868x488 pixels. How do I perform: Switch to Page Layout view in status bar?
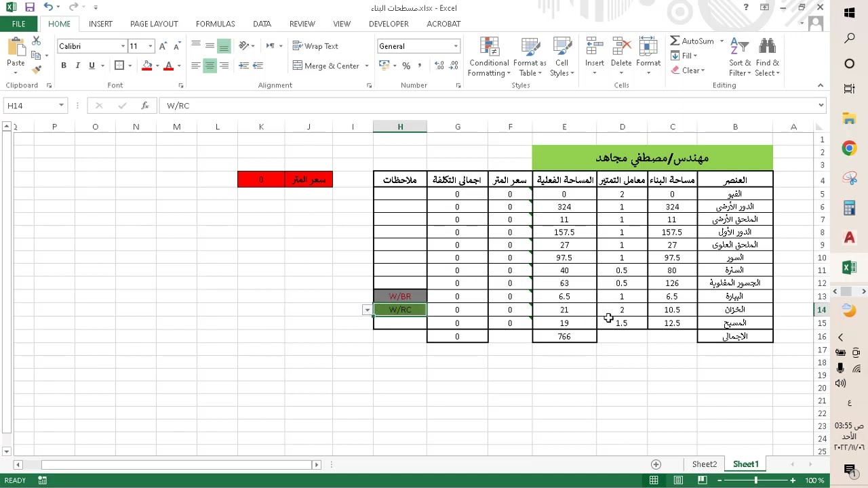pyautogui.click(x=678, y=481)
